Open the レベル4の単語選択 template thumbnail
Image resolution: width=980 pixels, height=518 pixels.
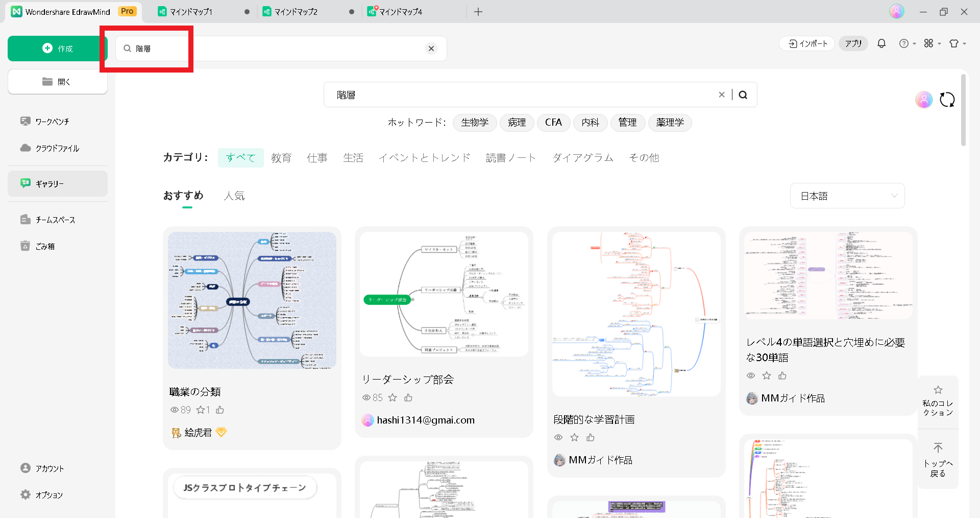click(x=828, y=275)
